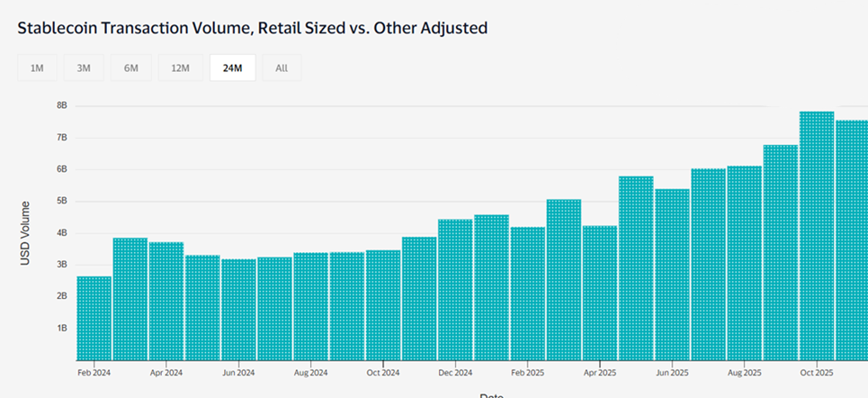The width and height of the screenshot is (868, 398).
Task: Select the 1M time range button
Action: pos(37,68)
